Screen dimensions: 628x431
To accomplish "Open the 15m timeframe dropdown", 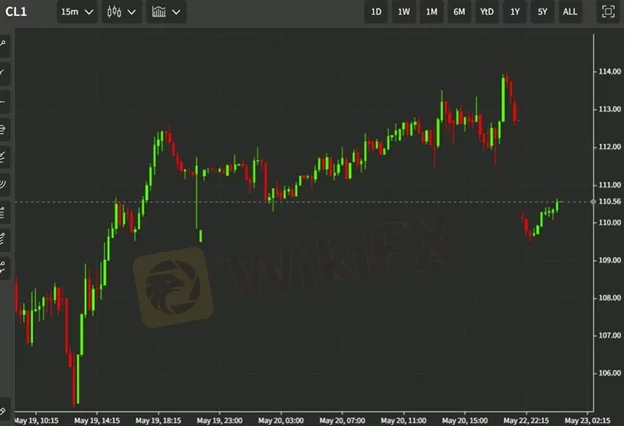I will pos(77,12).
